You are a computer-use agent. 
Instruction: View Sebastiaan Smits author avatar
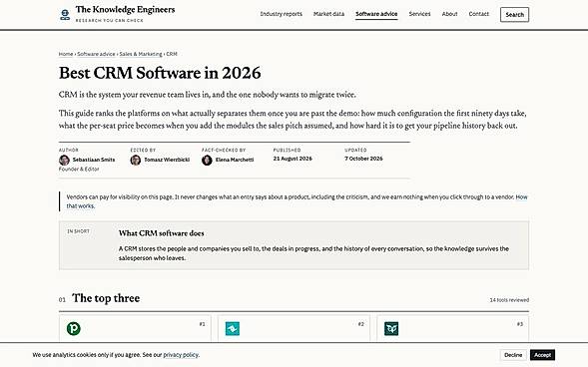pos(64,160)
